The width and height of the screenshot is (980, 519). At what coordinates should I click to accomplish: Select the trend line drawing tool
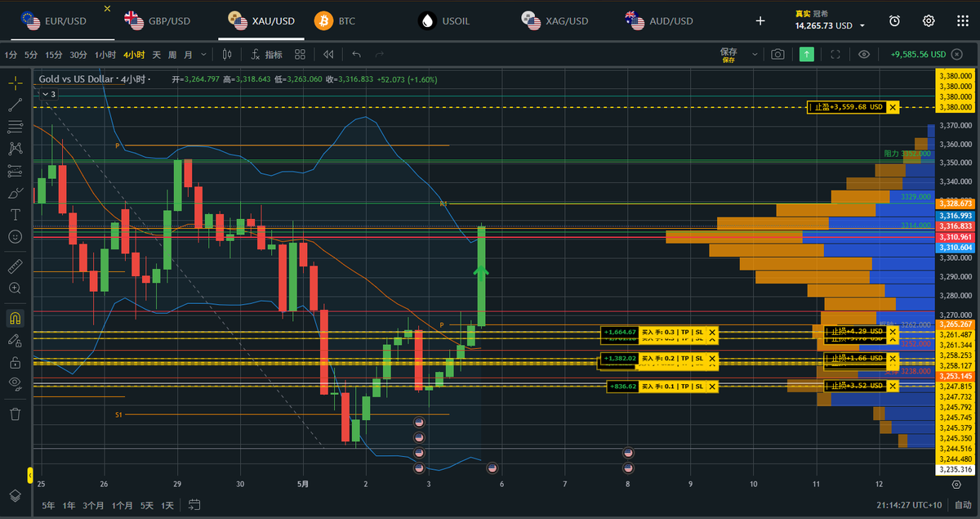point(15,105)
